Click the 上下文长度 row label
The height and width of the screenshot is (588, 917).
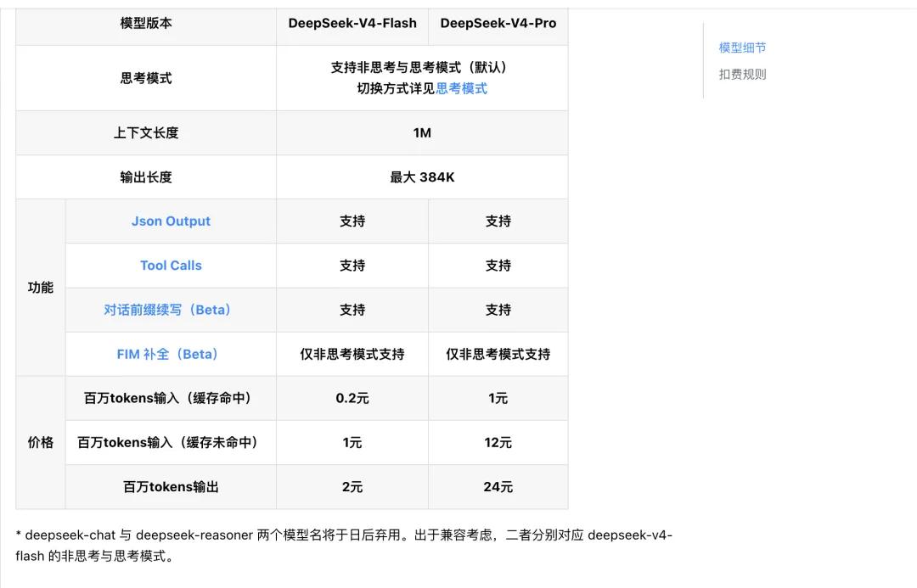pos(146,133)
